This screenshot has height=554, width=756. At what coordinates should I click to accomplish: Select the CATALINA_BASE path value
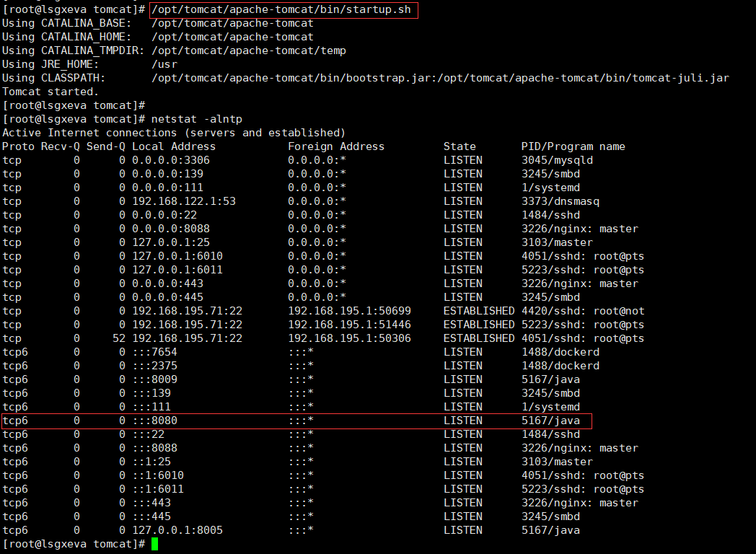pyautogui.click(x=232, y=23)
